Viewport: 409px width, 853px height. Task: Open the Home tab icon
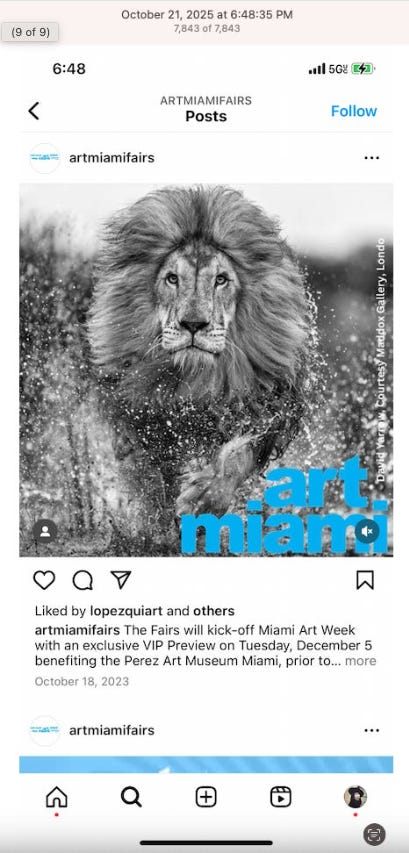point(57,797)
